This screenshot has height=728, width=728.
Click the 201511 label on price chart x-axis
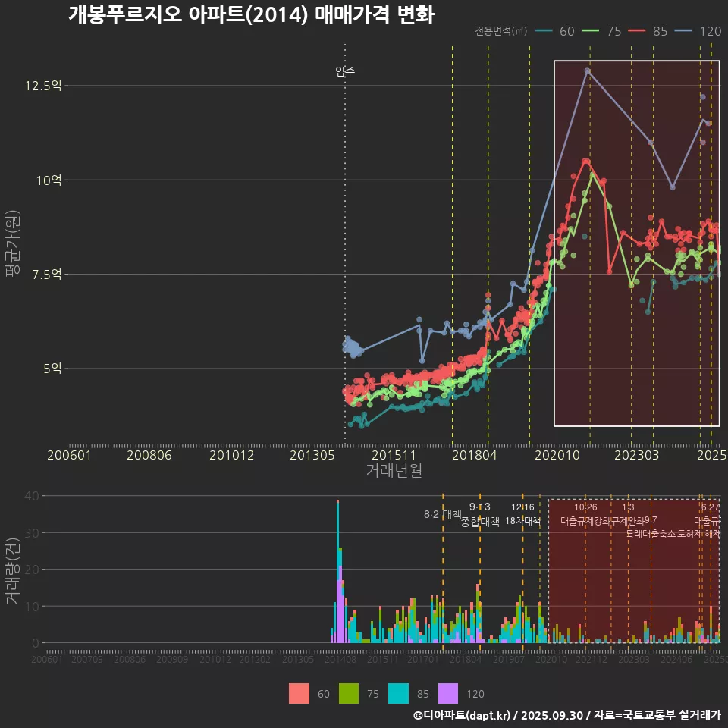394,455
